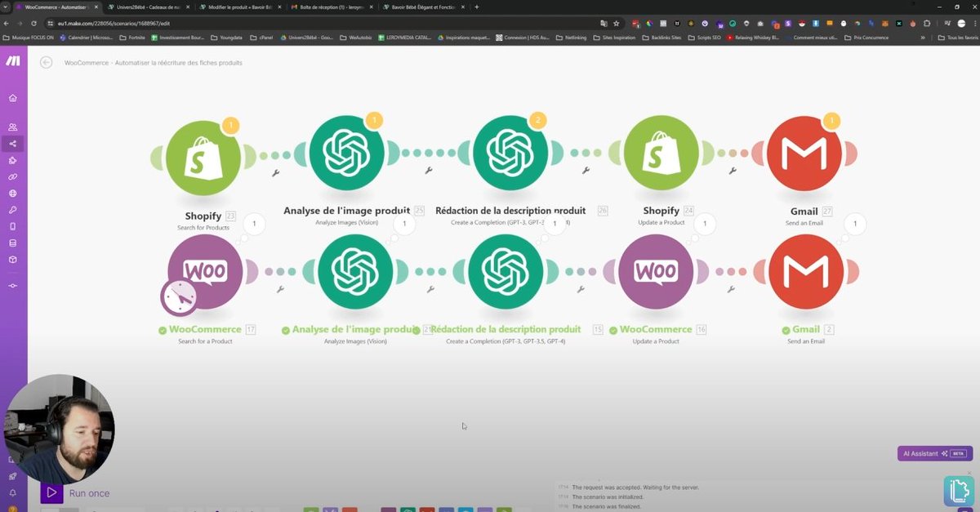Open Templates puzzle icon in the sidebar

[x=12, y=160]
